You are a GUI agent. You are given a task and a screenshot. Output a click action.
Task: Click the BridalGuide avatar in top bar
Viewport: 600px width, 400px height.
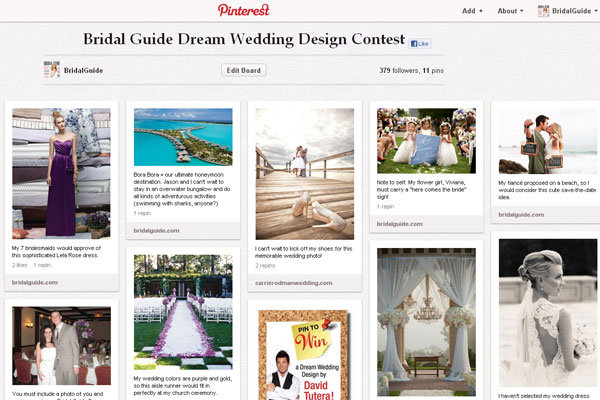point(543,11)
